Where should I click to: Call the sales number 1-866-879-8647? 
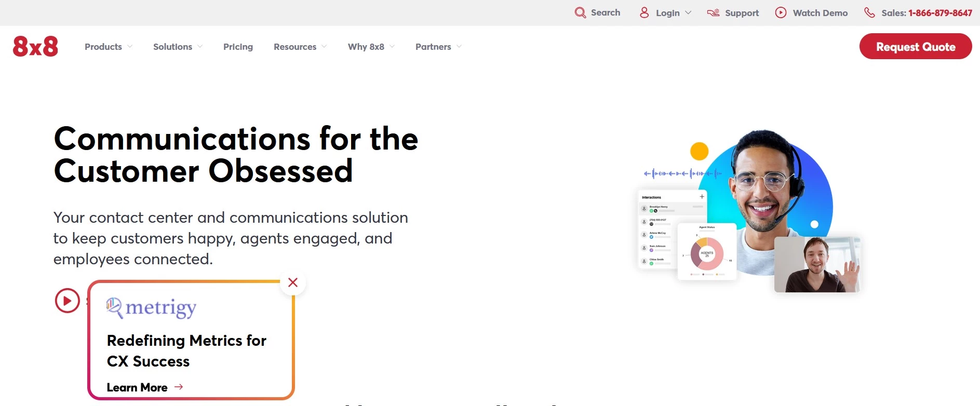pos(940,13)
